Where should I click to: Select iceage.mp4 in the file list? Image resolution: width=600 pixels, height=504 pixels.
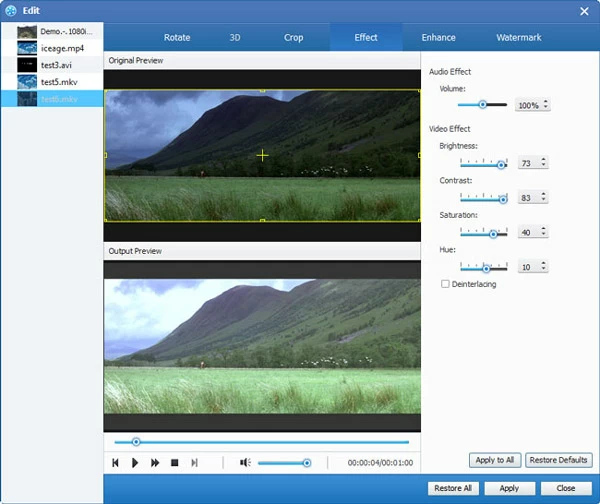click(60, 46)
